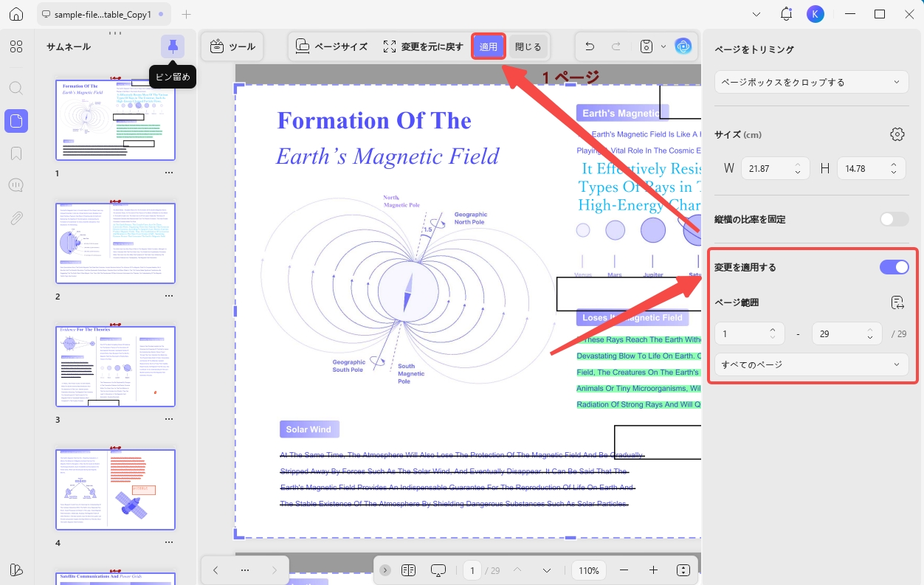Open すべてのページ dropdown
924x585 pixels.
pyautogui.click(x=812, y=364)
